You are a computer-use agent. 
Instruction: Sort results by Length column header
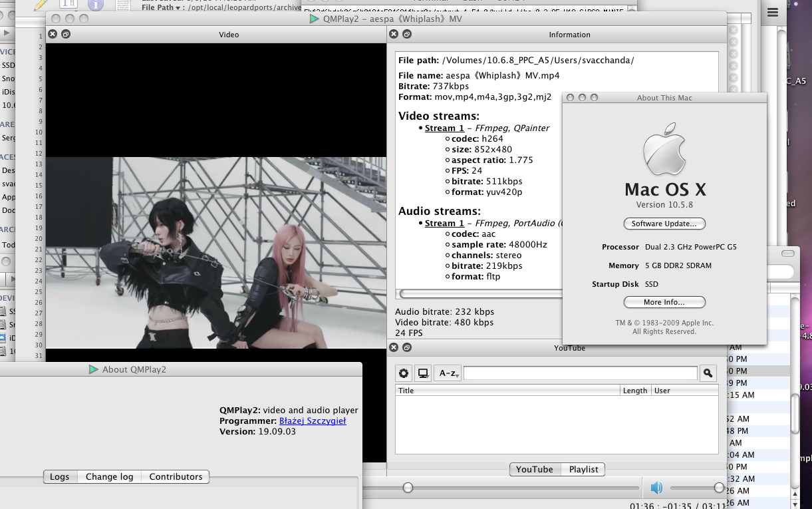tap(635, 391)
